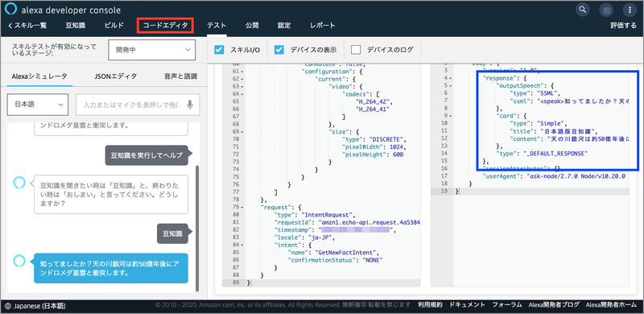Collapse the "response" block at line 4
The image size is (644, 314).
(450, 78)
